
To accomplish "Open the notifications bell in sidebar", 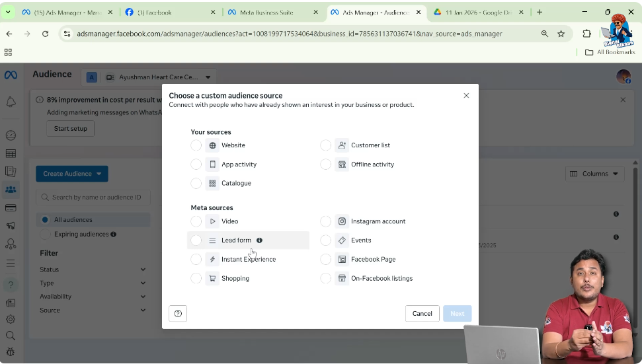I will click(x=11, y=102).
